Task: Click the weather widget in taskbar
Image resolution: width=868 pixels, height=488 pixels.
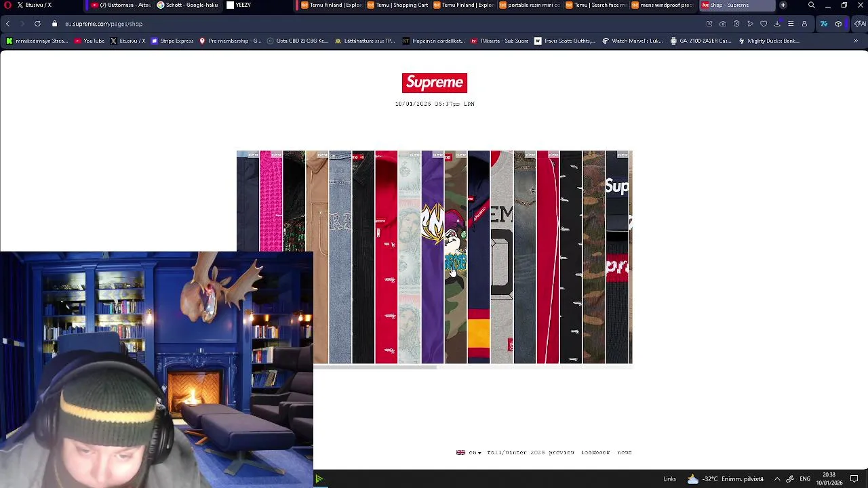Action: click(725, 479)
